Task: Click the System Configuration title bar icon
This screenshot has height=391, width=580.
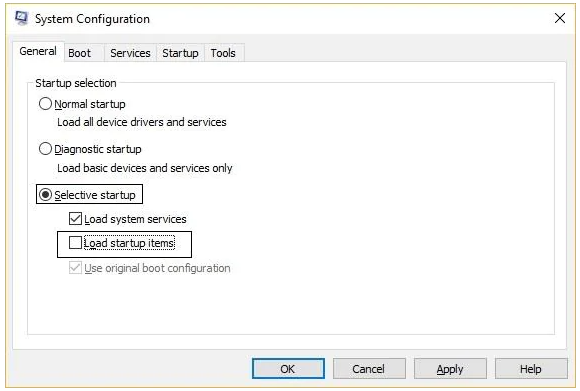Action: [x=21, y=18]
